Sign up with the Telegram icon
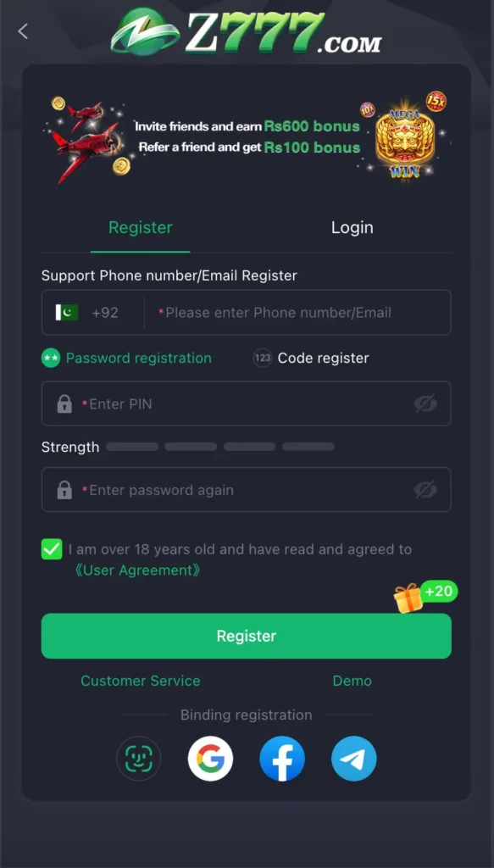The height and width of the screenshot is (868, 494). point(354,759)
